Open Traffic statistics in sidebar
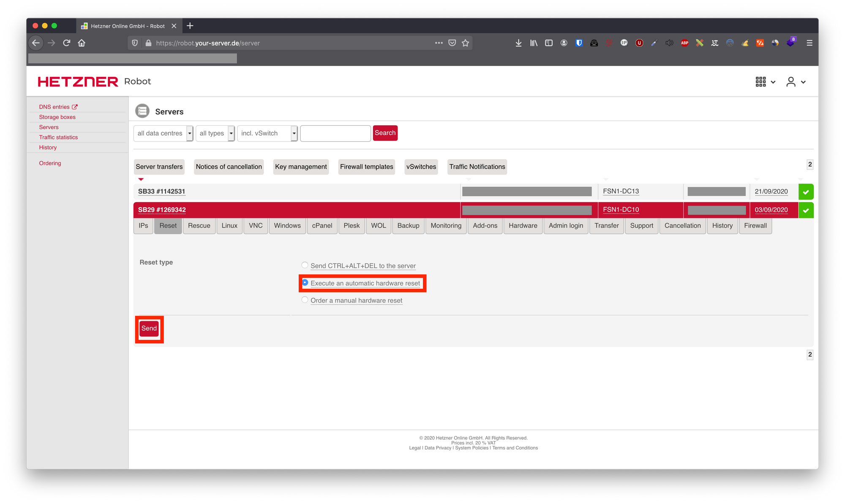This screenshot has width=845, height=504. [x=58, y=137]
